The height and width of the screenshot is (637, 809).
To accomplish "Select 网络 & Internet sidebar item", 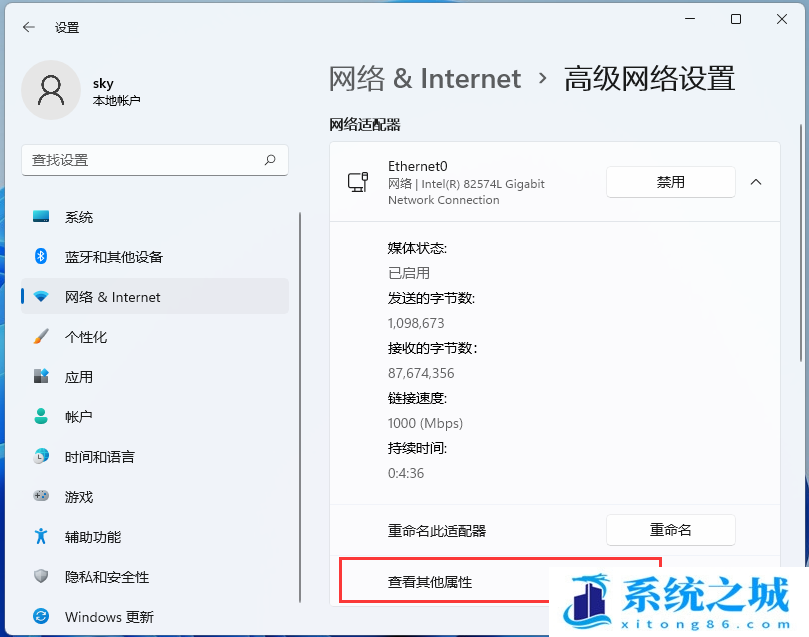I will click(112, 297).
